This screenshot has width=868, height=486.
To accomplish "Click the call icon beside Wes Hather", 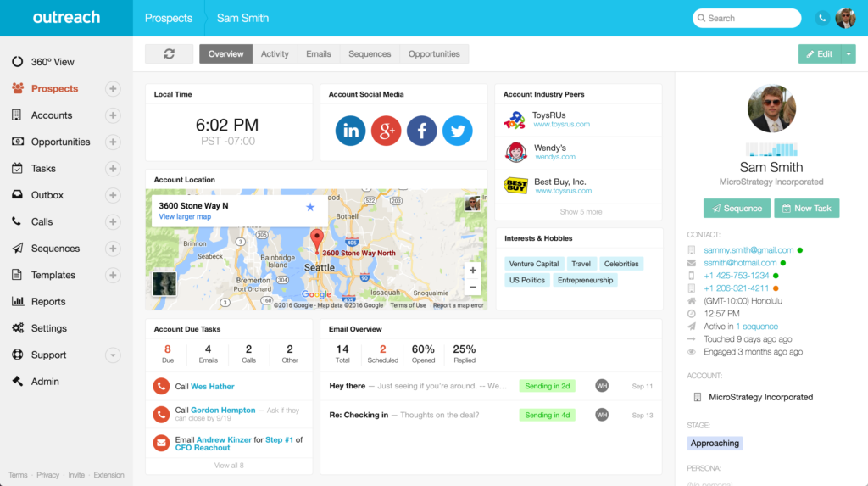I will (161, 386).
